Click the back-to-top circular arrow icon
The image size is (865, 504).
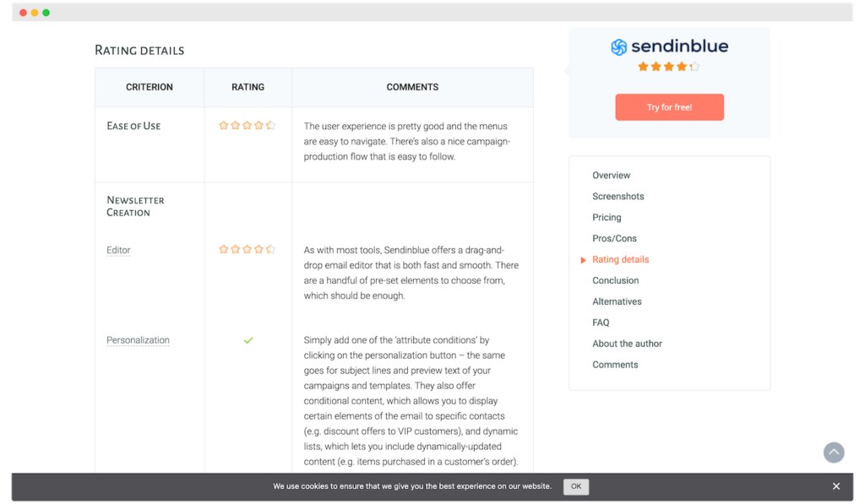(x=834, y=453)
